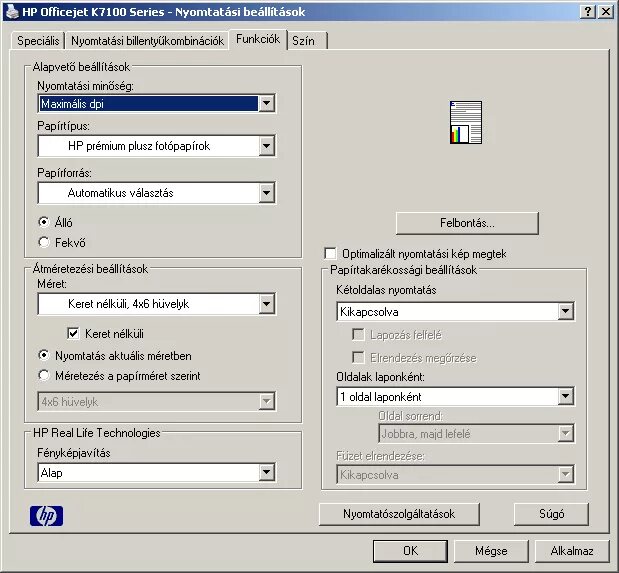The image size is (619, 573).
Task: Open the Papírforrás dropdown
Action: pyautogui.click(x=157, y=193)
